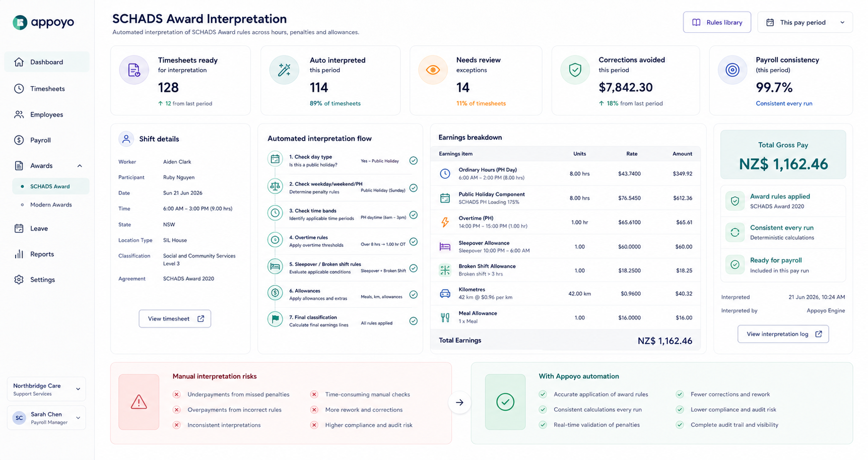Open the Dashboard home icon

(x=19, y=62)
